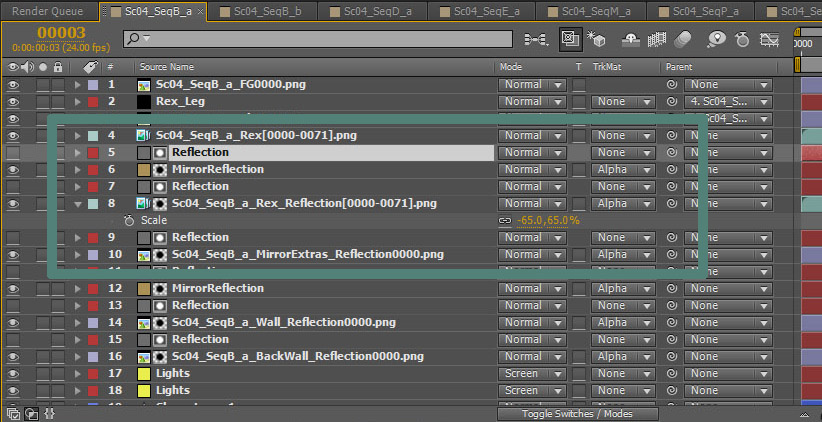822x422 pixels.
Task: Toggle Live Update star-cube icon
Action: 596,39
